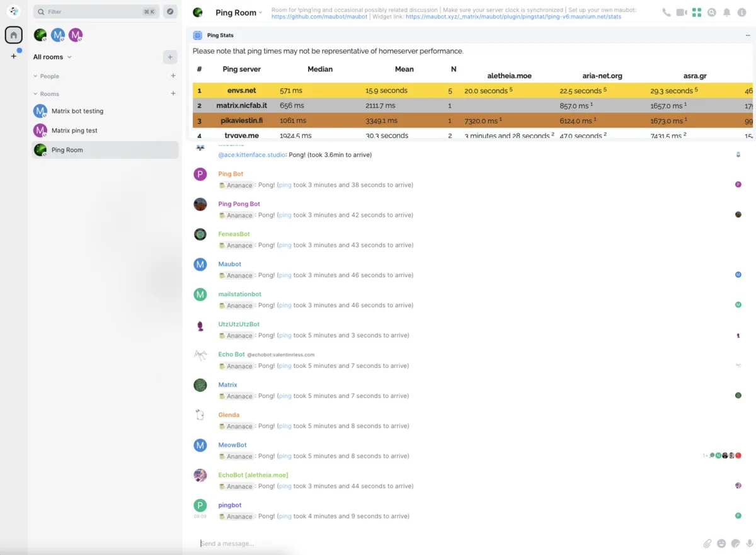Open notifications bell panel
Image resolution: width=756 pixels, height=555 pixels.
[x=726, y=13]
